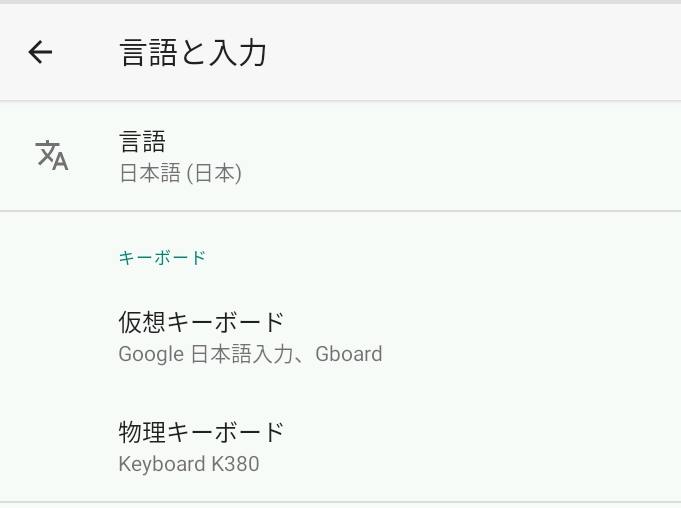
Task: Click blank area beside キーボード header
Action: [x=443, y=257]
